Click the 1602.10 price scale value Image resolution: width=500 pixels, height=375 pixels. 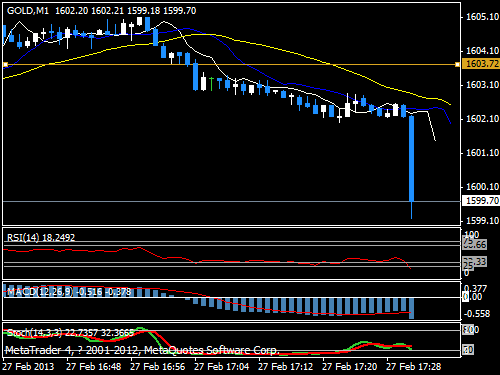[482, 119]
